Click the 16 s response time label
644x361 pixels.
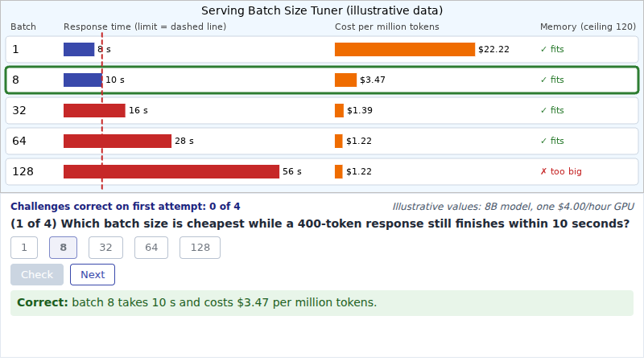click(x=138, y=110)
